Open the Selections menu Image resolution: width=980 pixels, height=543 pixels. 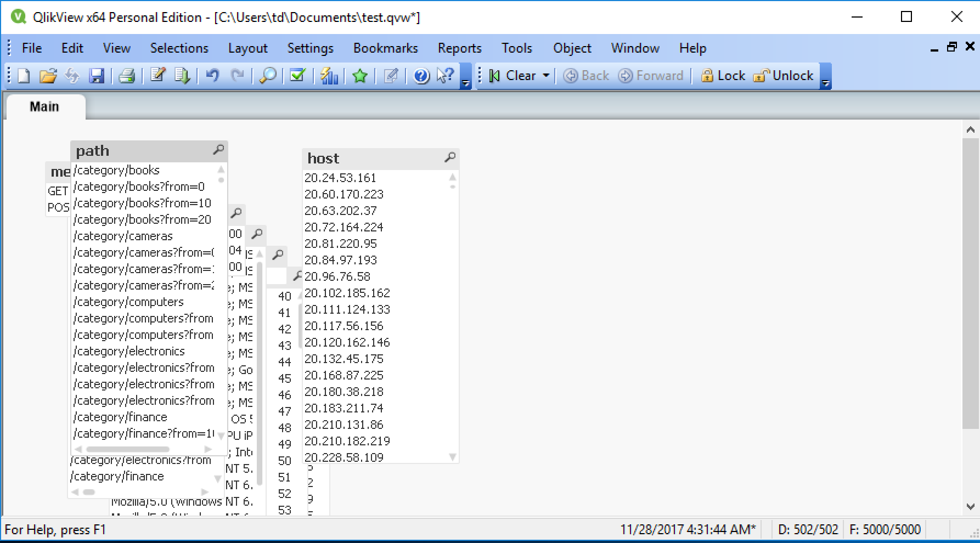coord(179,48)
